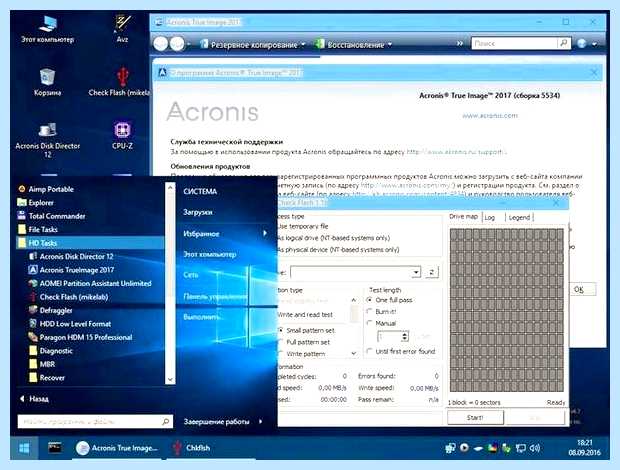Expand Acronis toolbar overflow chevron
The height and width of the screenshot is (470, 620).
(x=460, y=43)
